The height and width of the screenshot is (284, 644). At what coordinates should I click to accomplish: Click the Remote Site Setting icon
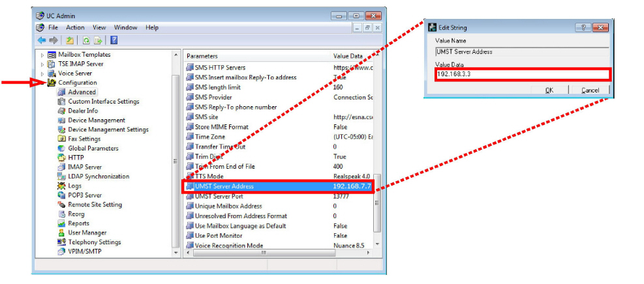point(61,205)
